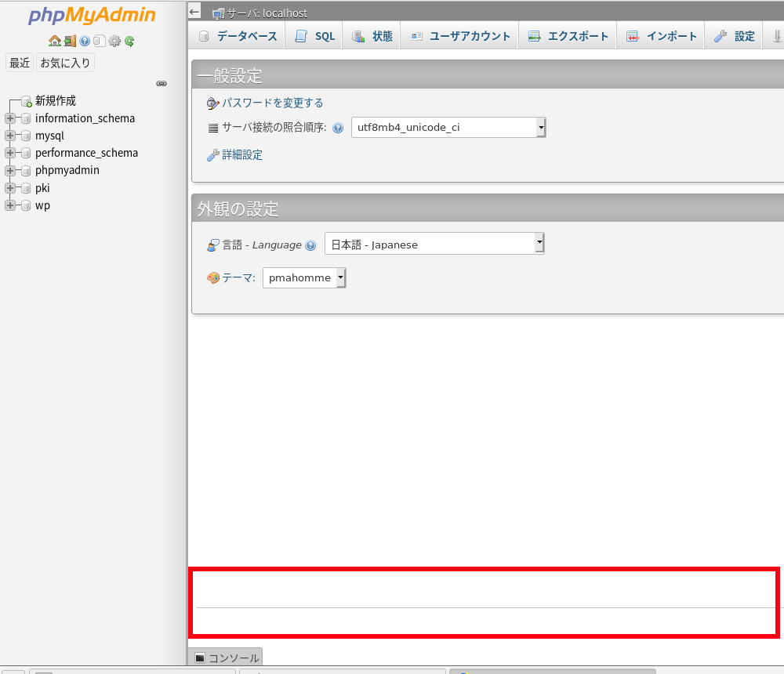Click the link-with-main-panel chain icon
Image resolution: width=784 pixels, height=674 pixels.
[x=162, y=83]
